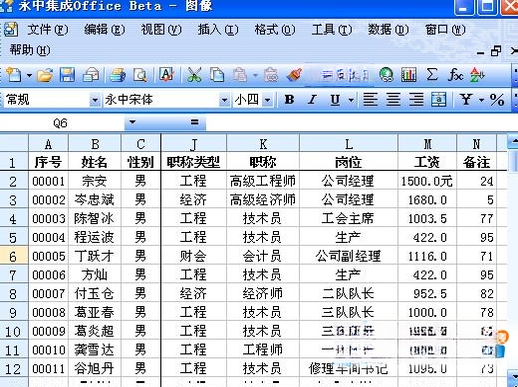518x387 pixels.
Task: Expand the cell style 常规 dropdown
Action: point(95,100)
